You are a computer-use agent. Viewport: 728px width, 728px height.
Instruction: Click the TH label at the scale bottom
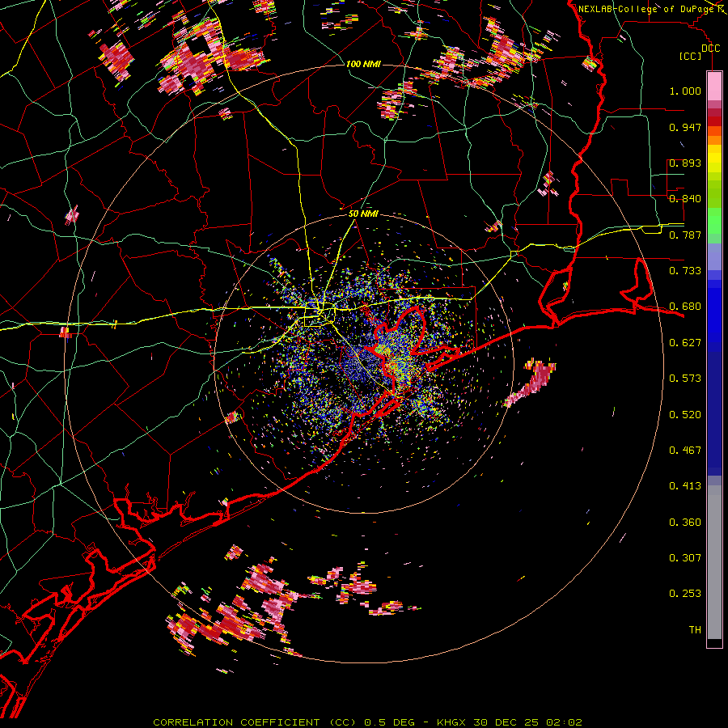tap(695, 630)
